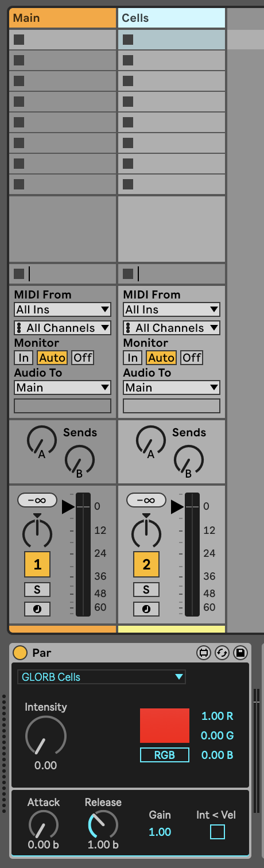The image size is (264, 868).
Task: Solo the Main track
Action: click(x=37, y=590)
